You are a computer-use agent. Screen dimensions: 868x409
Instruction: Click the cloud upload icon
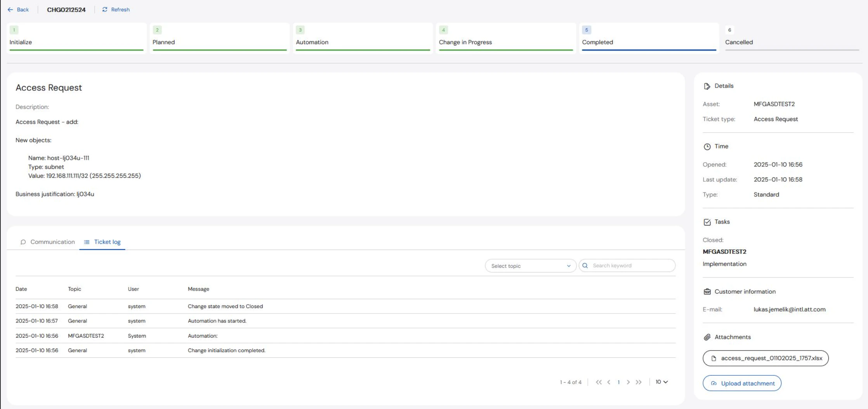pyautogui.click(x=713, y=383)
